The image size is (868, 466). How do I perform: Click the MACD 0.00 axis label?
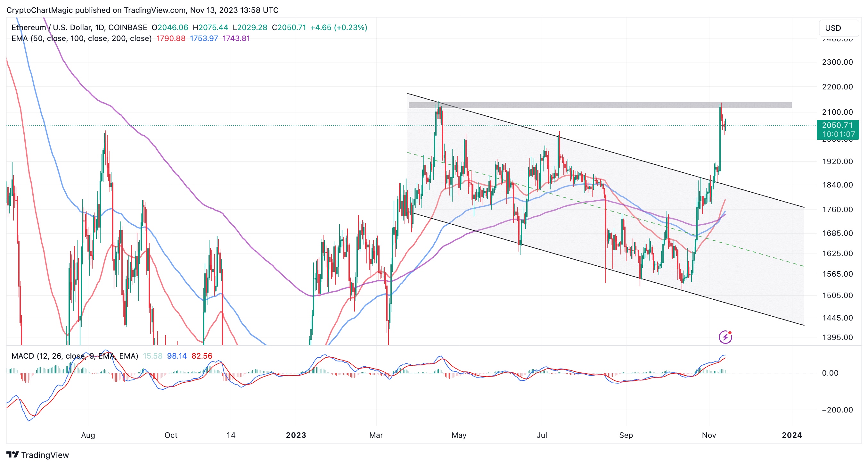[830, 373]
